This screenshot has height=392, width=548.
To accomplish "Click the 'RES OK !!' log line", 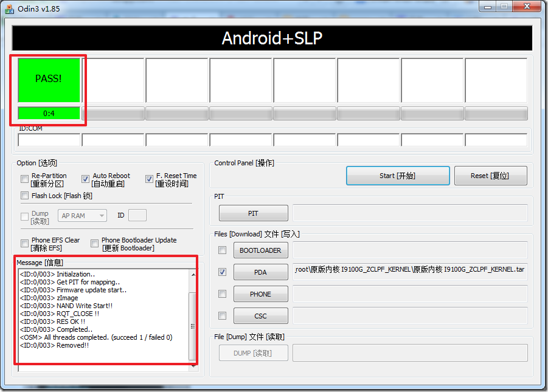I will pos(52,322).
